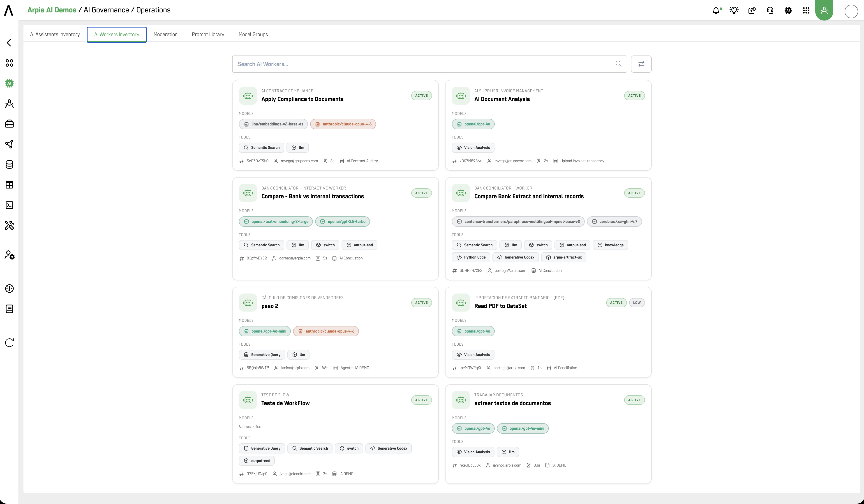This screenshot has height=504, width=864.
Task: Click the green user tab in header
Action: tap(824, 10)
